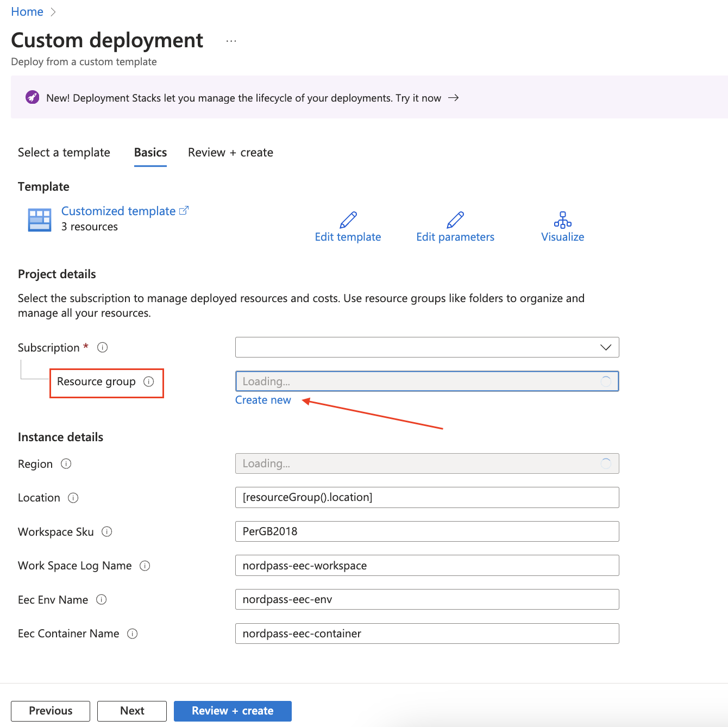The image size is (728, 727).
Task: Click the Edit parameters pencil icon
Action: pos(455,220)
